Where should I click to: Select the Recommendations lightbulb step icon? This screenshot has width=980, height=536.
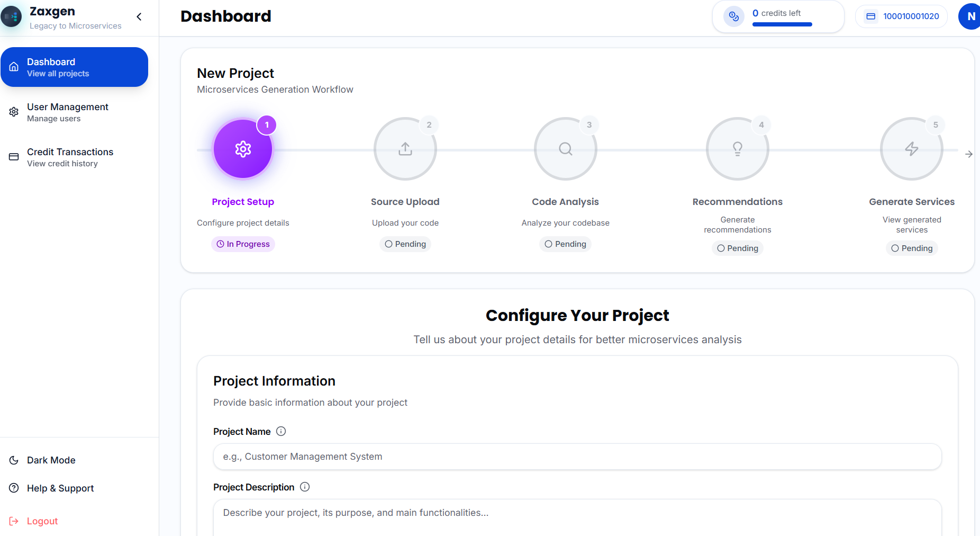(x=738, y=149)
